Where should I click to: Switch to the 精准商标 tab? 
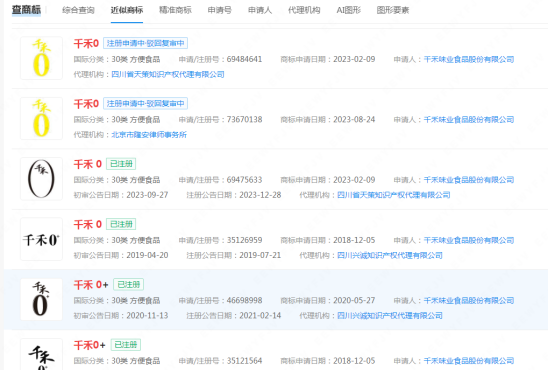pos(175,10)
